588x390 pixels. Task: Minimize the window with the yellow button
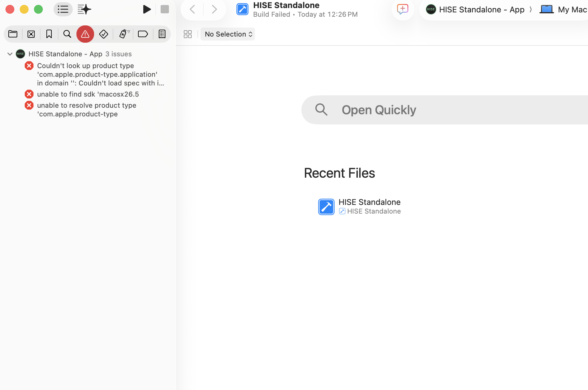[24, 9]
